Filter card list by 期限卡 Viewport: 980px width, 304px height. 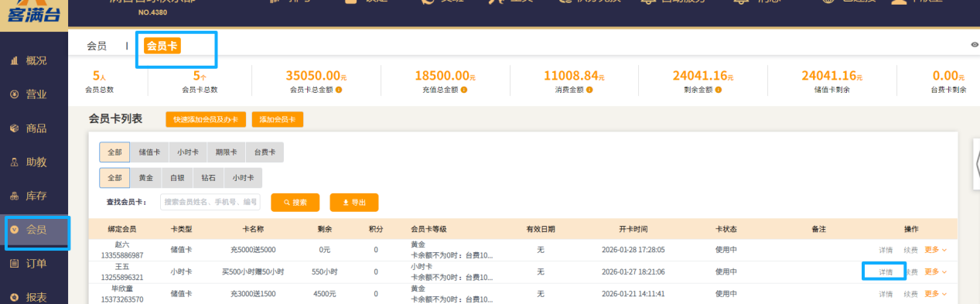pyautogui.click(x=226, y=152)
